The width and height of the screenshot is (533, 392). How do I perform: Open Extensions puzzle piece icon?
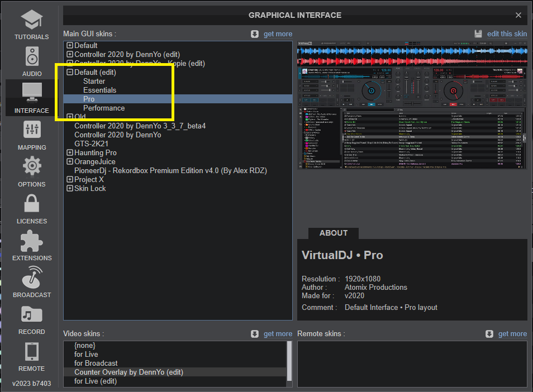click(32, 241)
